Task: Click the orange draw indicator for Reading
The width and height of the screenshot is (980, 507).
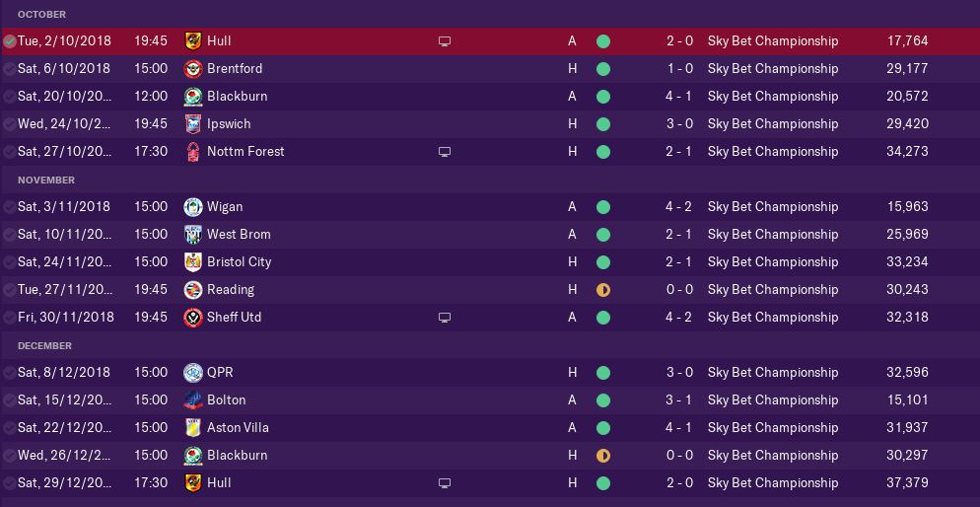Action: pyautogui.click(x=603, y=290)
